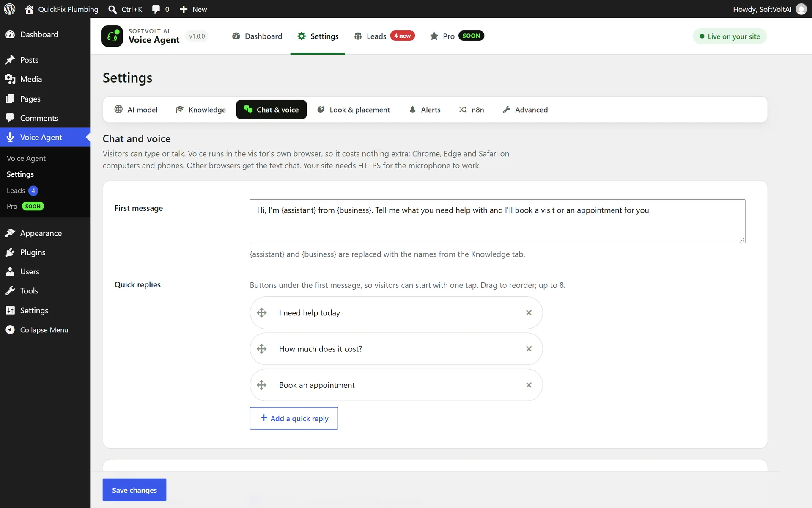Select the Voice Agent top-level menu
Image resolution: width=812 pixels, height=508 pixels.
[x=45, y=137]
